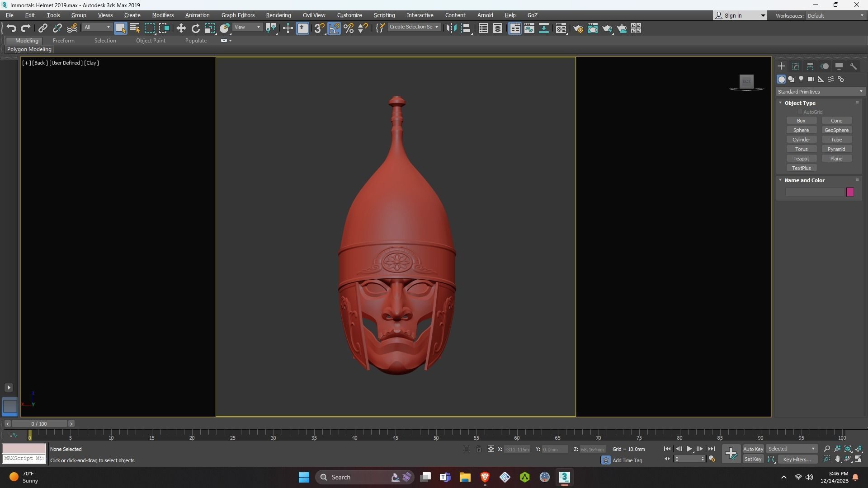This screenshot has height=488, width=868.
Task: Toggle the Angle Snap button
Action: pyautogui.click(x=334, y=28)
